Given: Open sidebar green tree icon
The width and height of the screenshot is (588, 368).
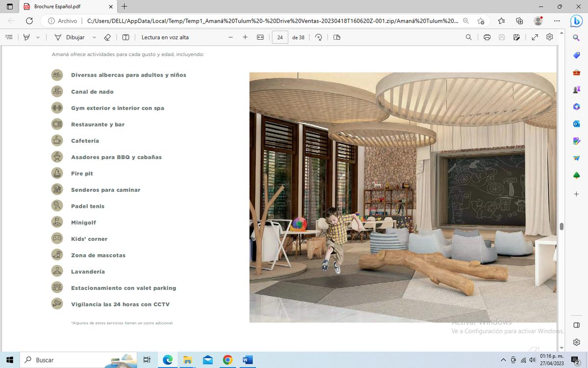Looking at the screenshot, I should [576, 176].
